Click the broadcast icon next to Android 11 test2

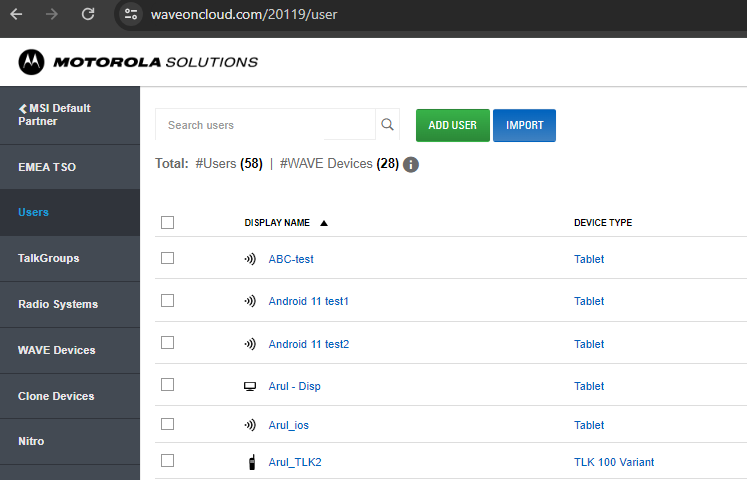250,344
